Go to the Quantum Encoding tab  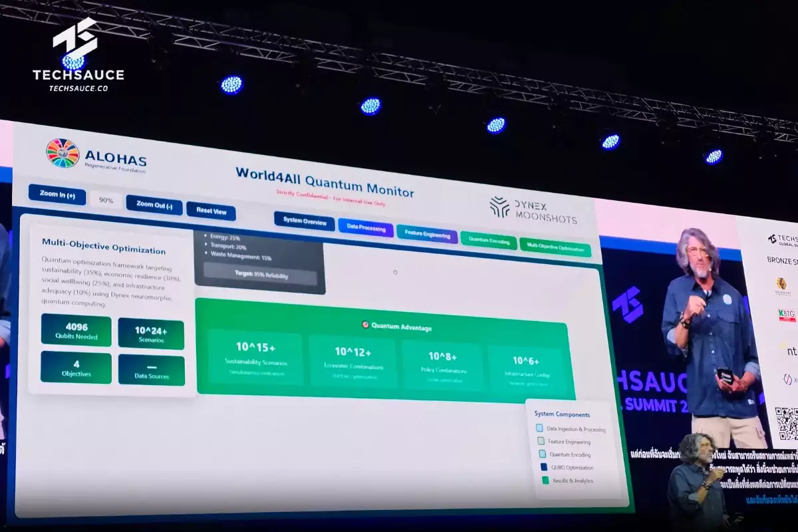(x=489, y=239)
